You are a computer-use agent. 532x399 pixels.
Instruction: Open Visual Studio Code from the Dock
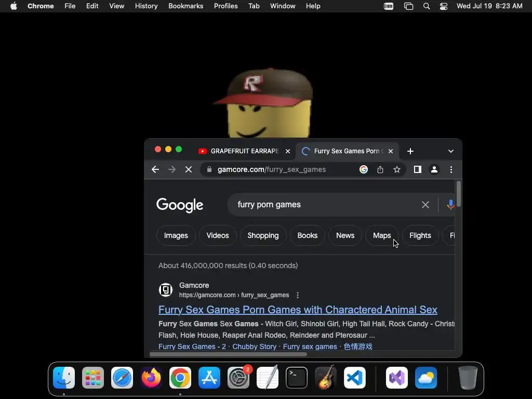point(354,378)
